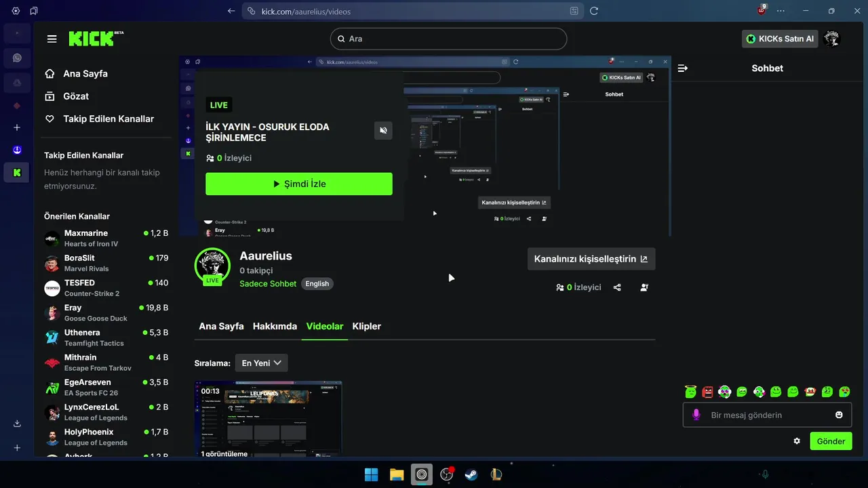Expand the En Yeni sort dropdown
868x488 pixels.
click(x=261, y=363)
